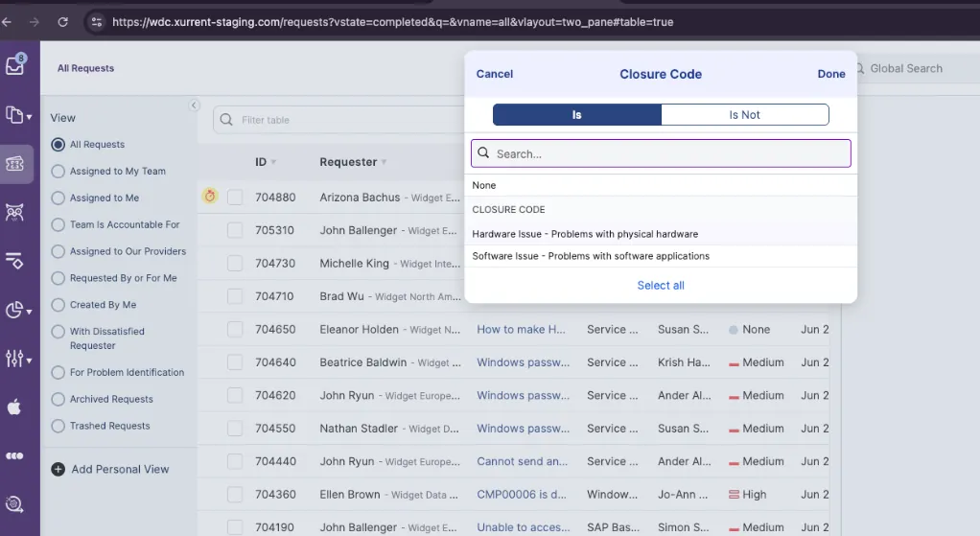Image resolution: width=980 pixels, height=536 pixels.
Task: Click the browser address bar URL
Action: tap(392, 22)
